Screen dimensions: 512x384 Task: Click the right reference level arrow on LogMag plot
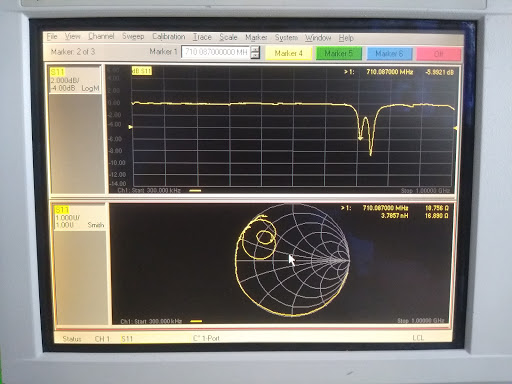tap(455, 128)
